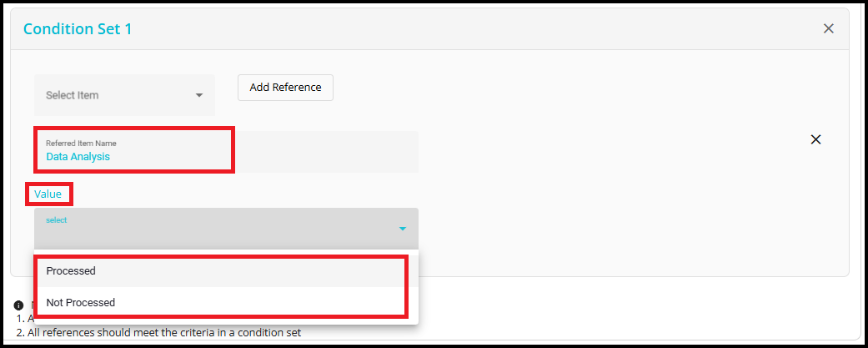Click the gray area right of Data Analysis

click(327, 151)
